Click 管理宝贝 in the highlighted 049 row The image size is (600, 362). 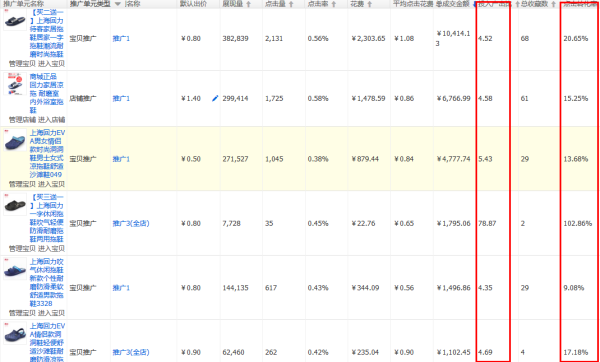point(22,184)
